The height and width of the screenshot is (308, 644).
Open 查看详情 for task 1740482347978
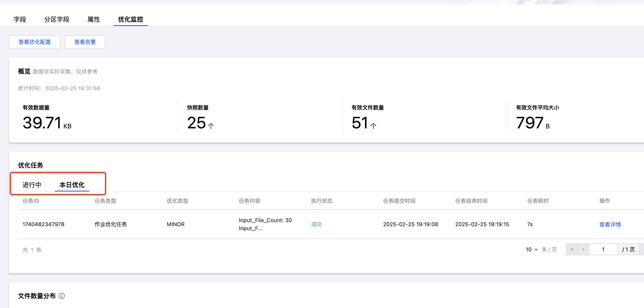(x=610, y=224)
